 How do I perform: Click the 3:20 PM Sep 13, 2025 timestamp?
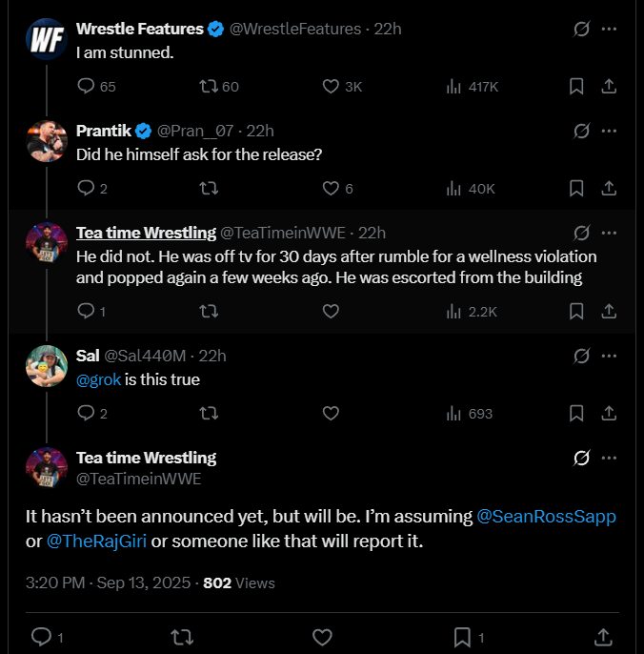[106, 582]
